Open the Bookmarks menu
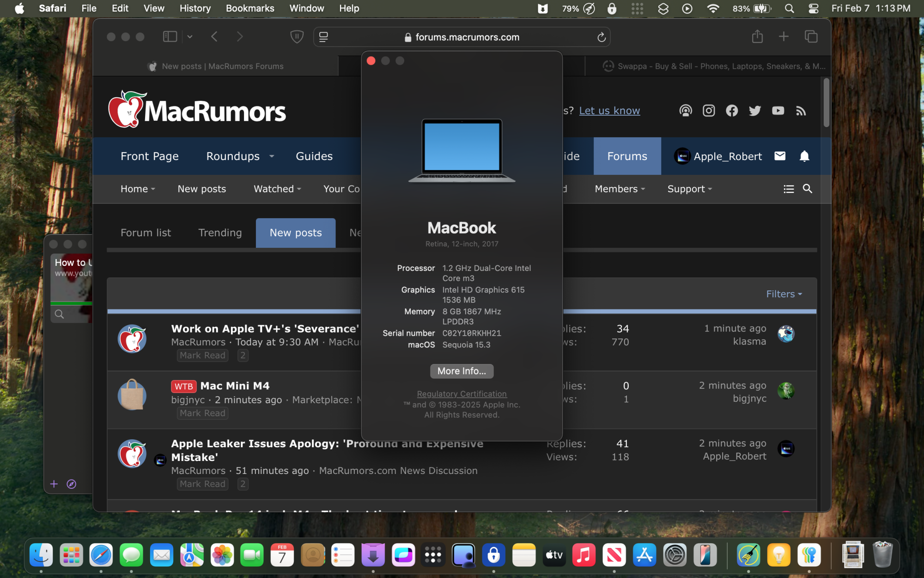This screenshot has width=924, height=578. click(x=249, y=8)
